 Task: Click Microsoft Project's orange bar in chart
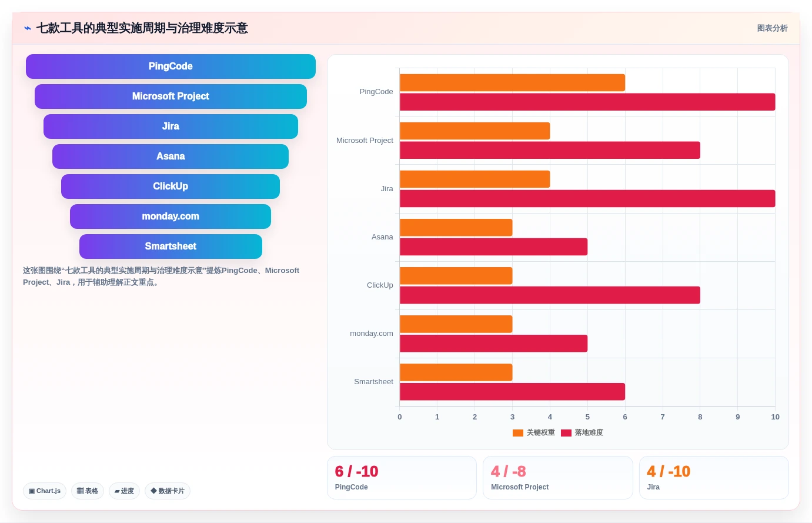click(x=474, y=131)
